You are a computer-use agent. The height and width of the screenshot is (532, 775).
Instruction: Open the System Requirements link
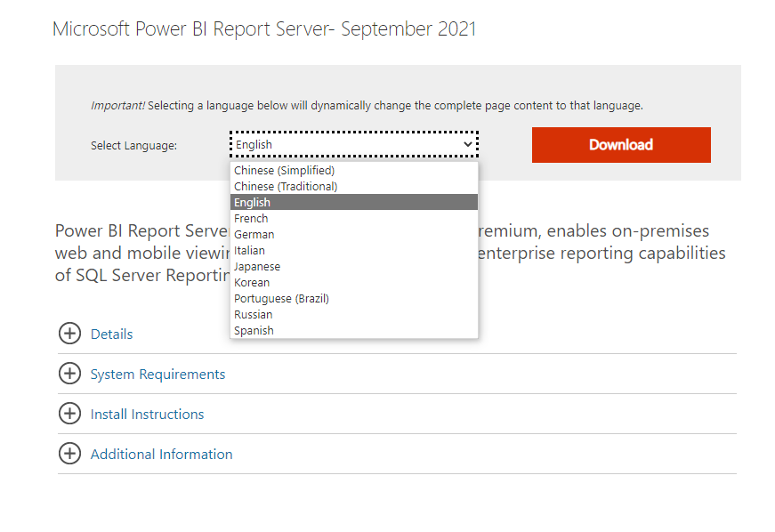click(x=157, y=374)
